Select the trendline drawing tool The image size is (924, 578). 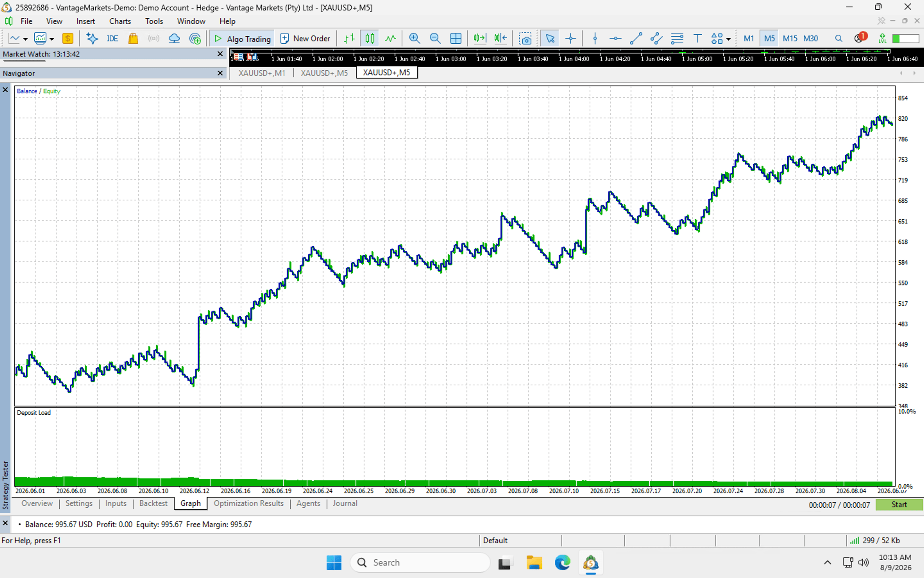(x=636, y=39)
